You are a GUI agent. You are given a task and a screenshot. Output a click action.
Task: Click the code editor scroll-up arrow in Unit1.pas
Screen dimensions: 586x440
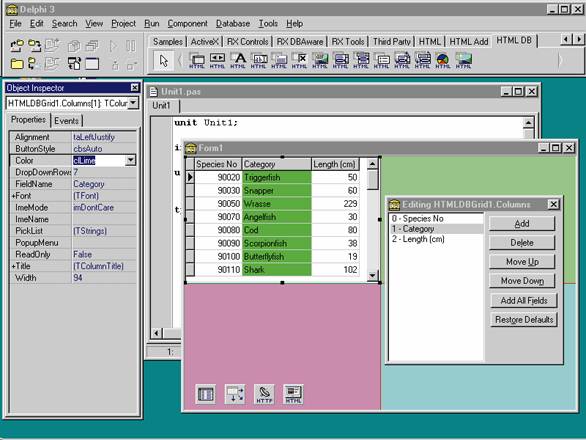(528, 123)
